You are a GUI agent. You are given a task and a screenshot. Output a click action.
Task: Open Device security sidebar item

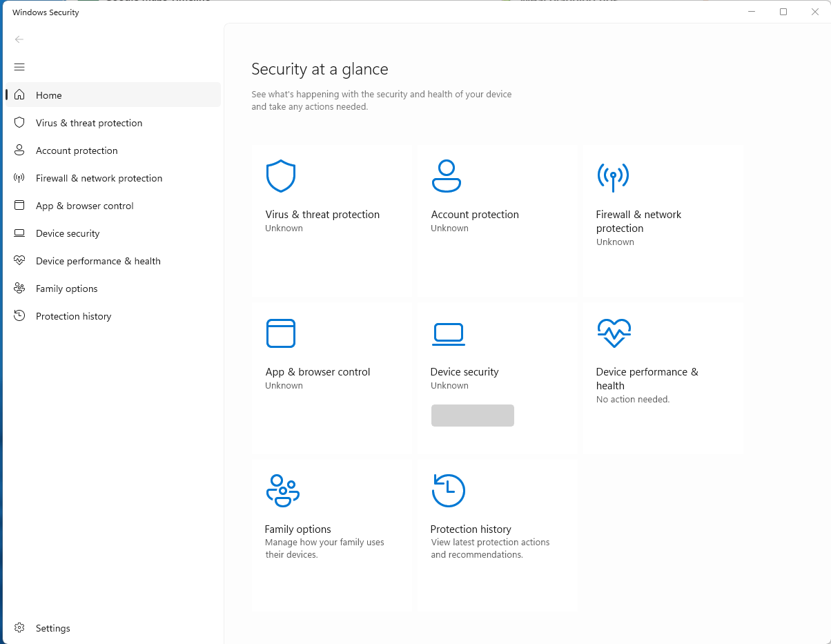[x=113, y=233]
